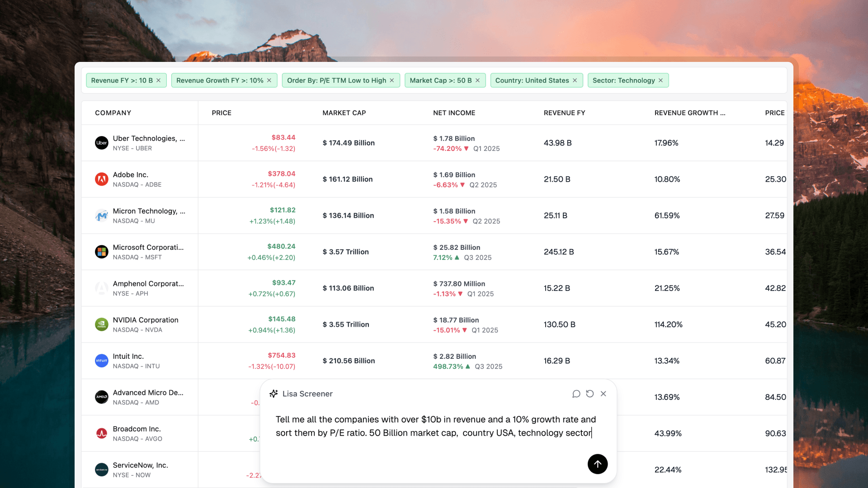Remove the Revenue FY filter chip
Image resolution: width=868 pixels, height=488 pixels.
point(159,80)
